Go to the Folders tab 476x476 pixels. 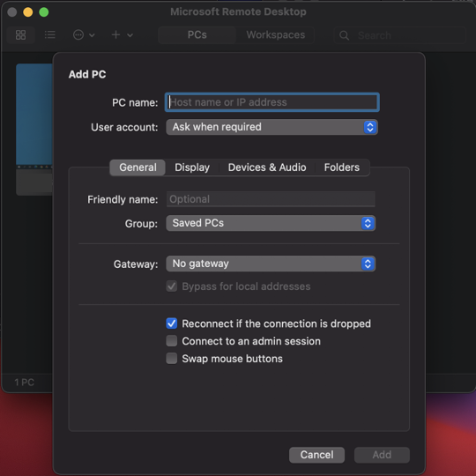(342, 167)
